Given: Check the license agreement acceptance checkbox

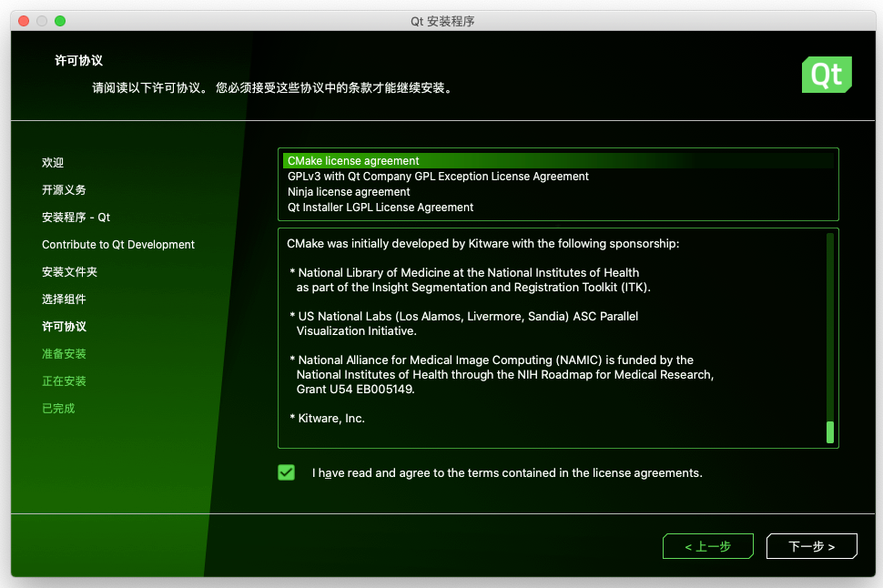Looking at the screenshot, I should [286, 472].
